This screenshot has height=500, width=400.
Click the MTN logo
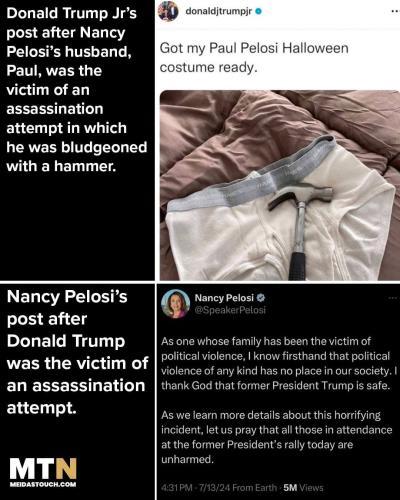pyautogui.click(x=43, y=468)
